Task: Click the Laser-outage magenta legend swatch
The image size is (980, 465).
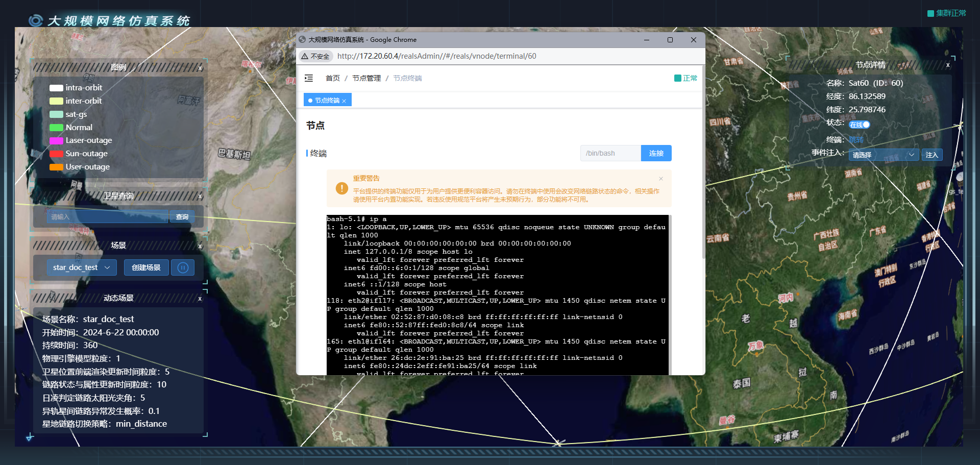Action: click(56, 140)
